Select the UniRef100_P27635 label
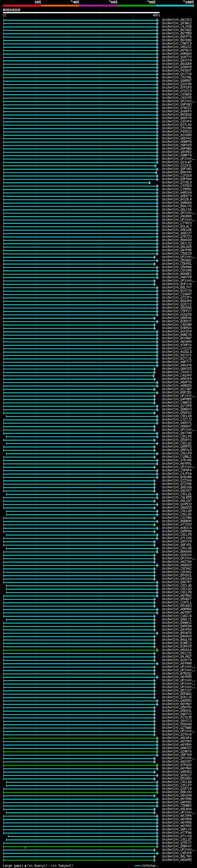This screenshot has height=868, width=197. tap(177, 717)
